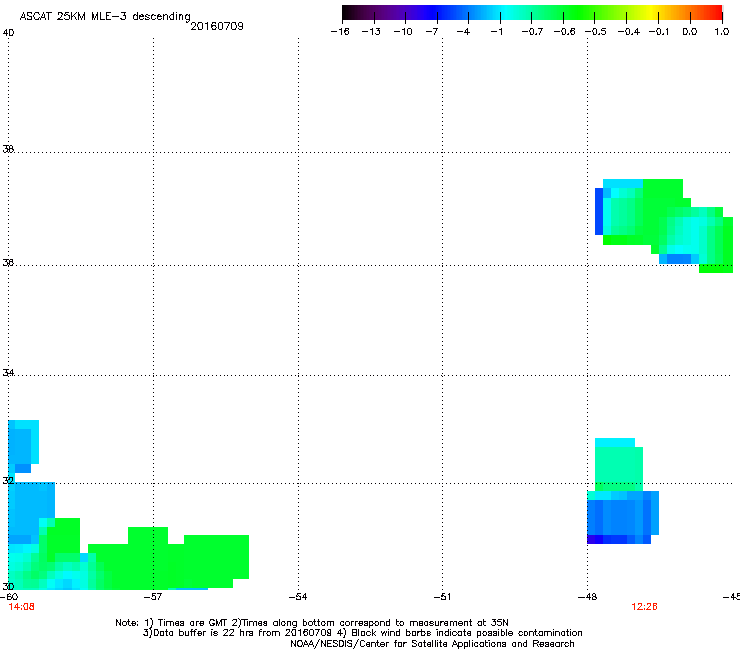The height and width of the screenshot is (650, 740).
Task: Click the longitude label -48
Action: coord(587,597)
